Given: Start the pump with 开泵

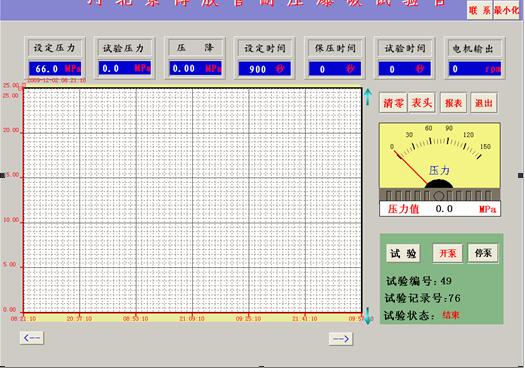Looking at the screenshot, I should click(448, 253).
